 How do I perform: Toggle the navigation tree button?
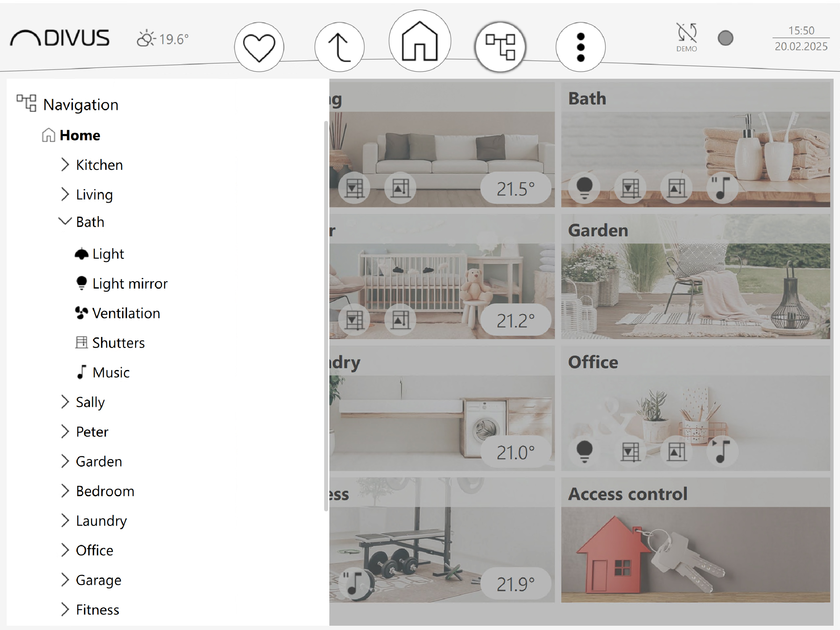[x=500, y=47]
